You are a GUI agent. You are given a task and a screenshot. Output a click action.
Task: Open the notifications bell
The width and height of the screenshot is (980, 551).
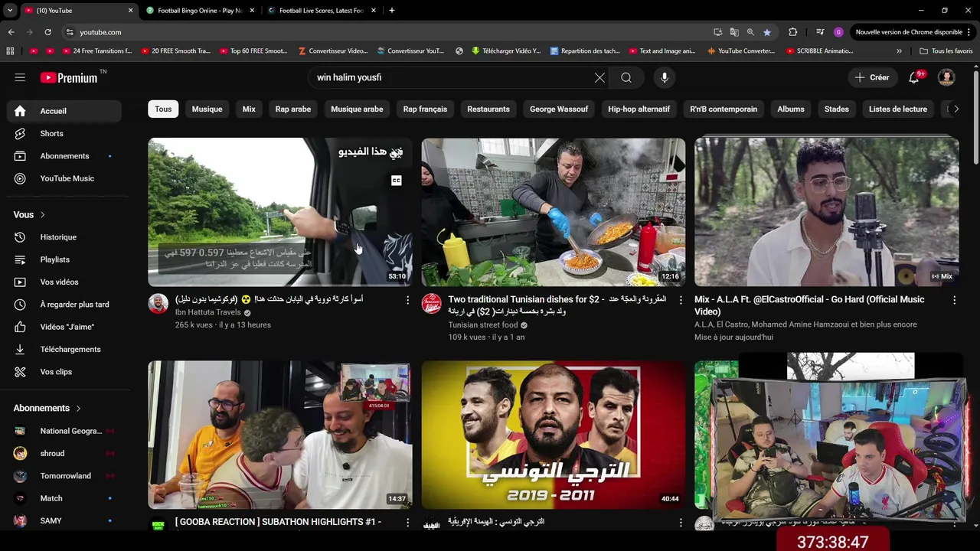coord(915,77)
